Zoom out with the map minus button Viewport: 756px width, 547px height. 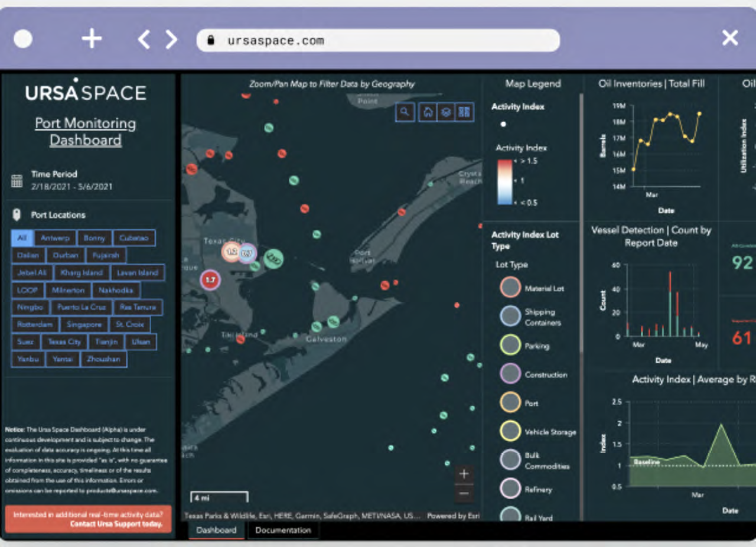pyautogui.click(x=464, y=493)
